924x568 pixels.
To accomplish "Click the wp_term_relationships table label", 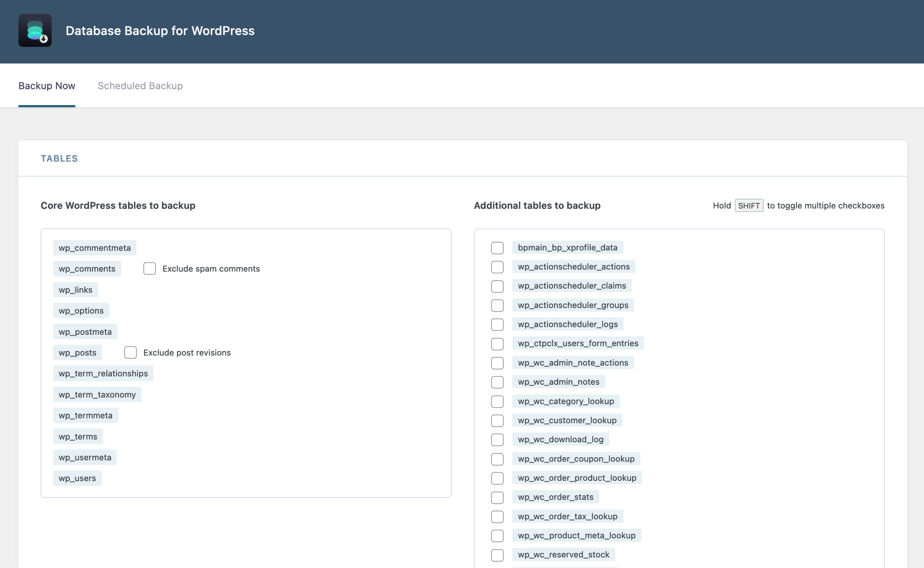I will tap(103, 373).
